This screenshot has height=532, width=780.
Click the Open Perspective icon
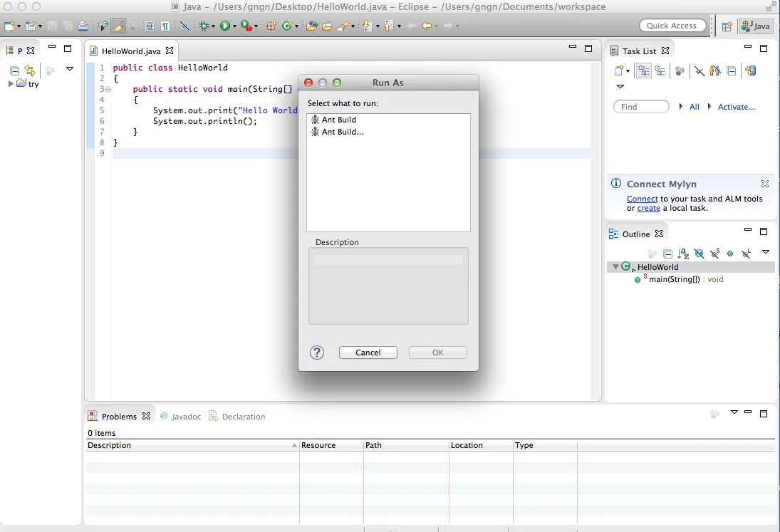click(x=727, y=26)
